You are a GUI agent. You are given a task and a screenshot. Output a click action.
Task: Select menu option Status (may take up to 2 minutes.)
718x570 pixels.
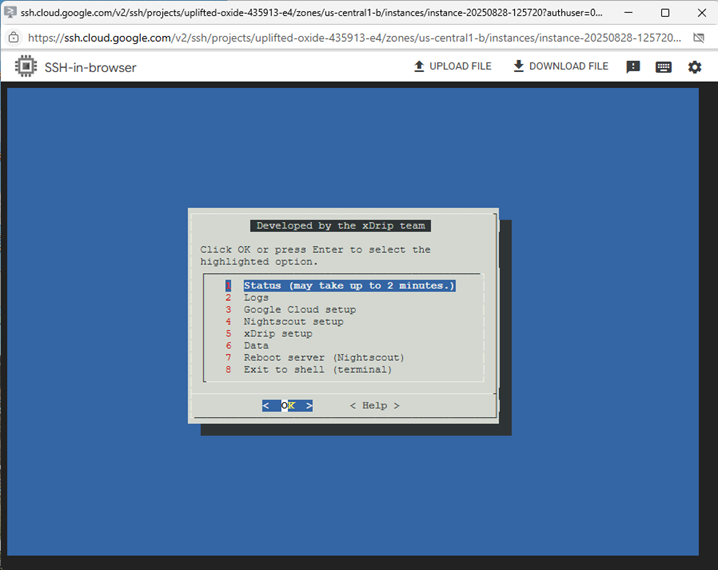coord(340,286)
